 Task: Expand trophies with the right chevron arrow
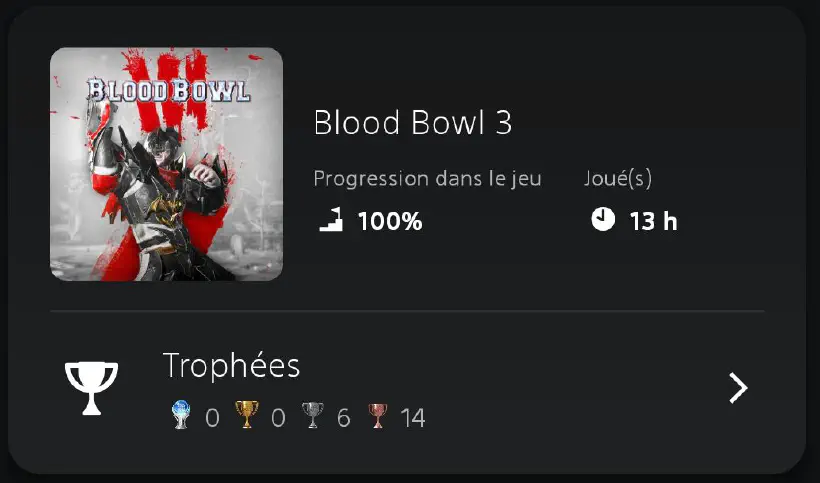pyautogui.click(x=738, y=387)
